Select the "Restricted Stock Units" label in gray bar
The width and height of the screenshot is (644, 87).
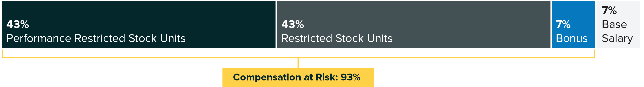pyautogui.click(x=337, y=38)
